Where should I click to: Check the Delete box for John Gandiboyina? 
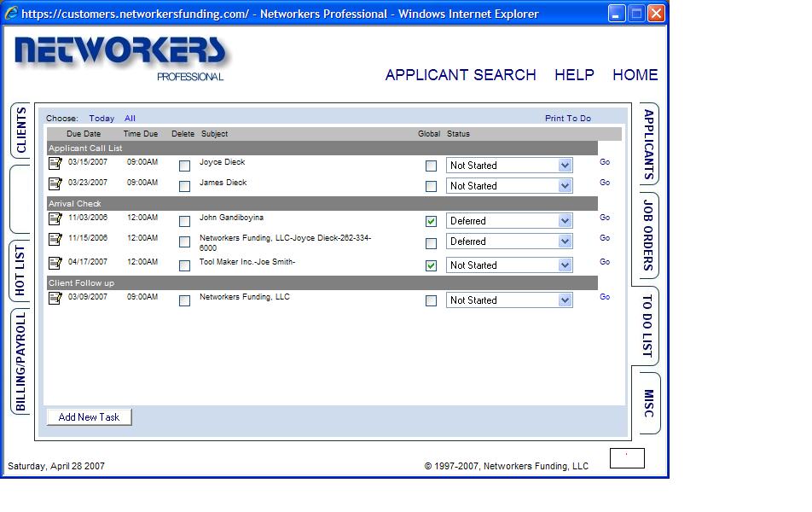[184, 221]
